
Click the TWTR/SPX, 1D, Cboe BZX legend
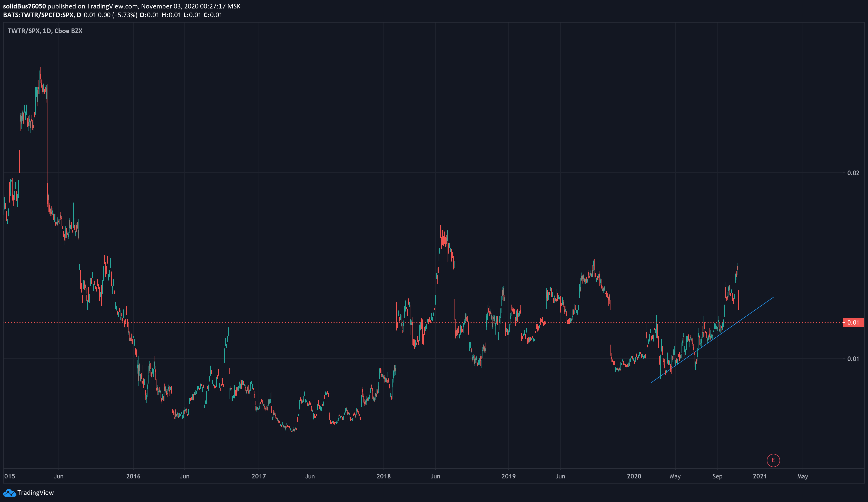point(45,31)
